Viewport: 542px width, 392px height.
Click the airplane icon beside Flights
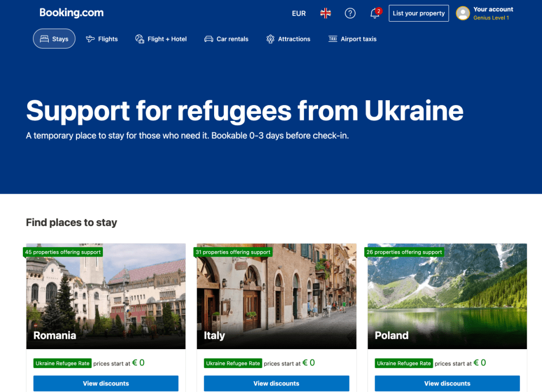90,39
